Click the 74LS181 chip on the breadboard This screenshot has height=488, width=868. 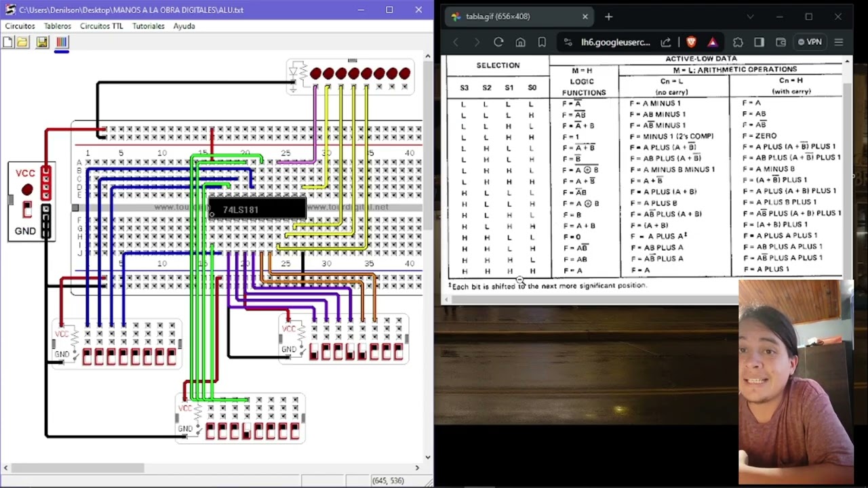(x=258, y=209)
